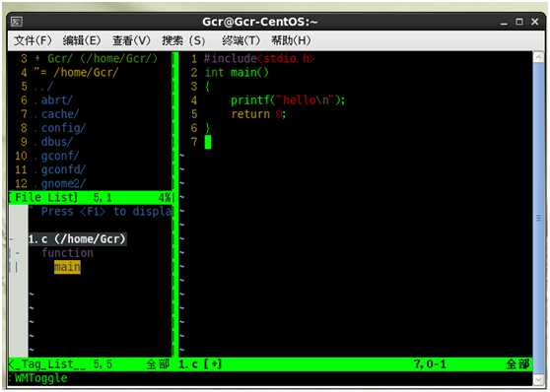The image size is (550, 392).
Task: Click the #include<stdio.h> code line
Action: coord(259,58)
